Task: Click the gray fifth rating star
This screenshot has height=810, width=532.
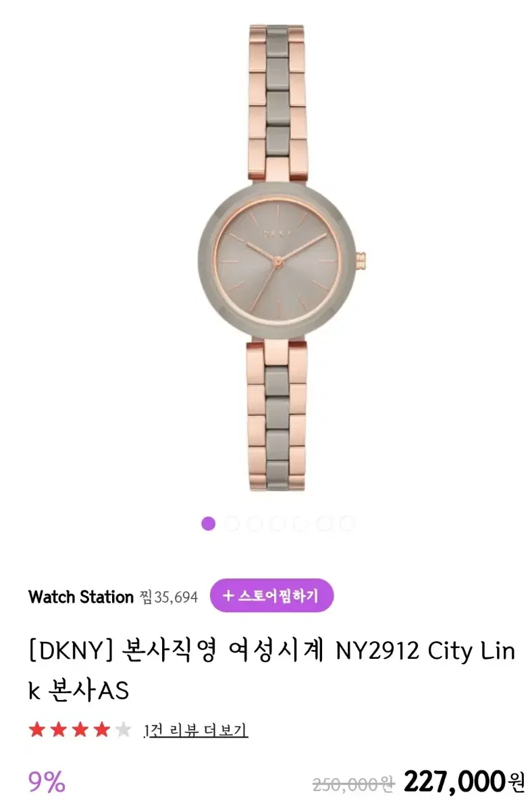Action: pyautogui.click(x=123, y=730)
